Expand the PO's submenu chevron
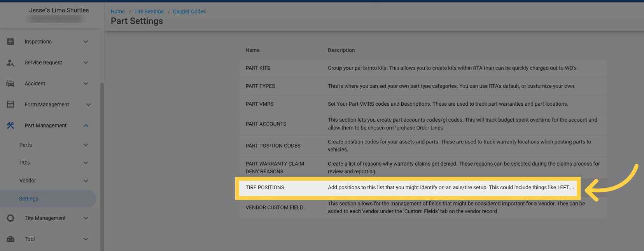Image resolution: width=644 pixels, height=251 pixels. (x=86, y=163)
